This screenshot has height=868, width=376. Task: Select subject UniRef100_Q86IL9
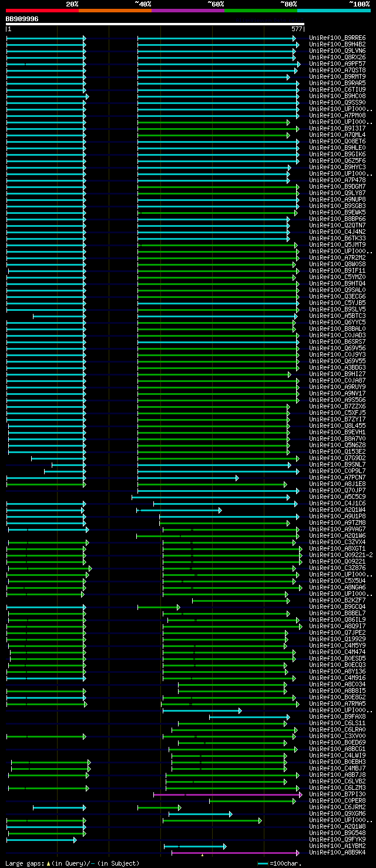click(x=337, y=620)
